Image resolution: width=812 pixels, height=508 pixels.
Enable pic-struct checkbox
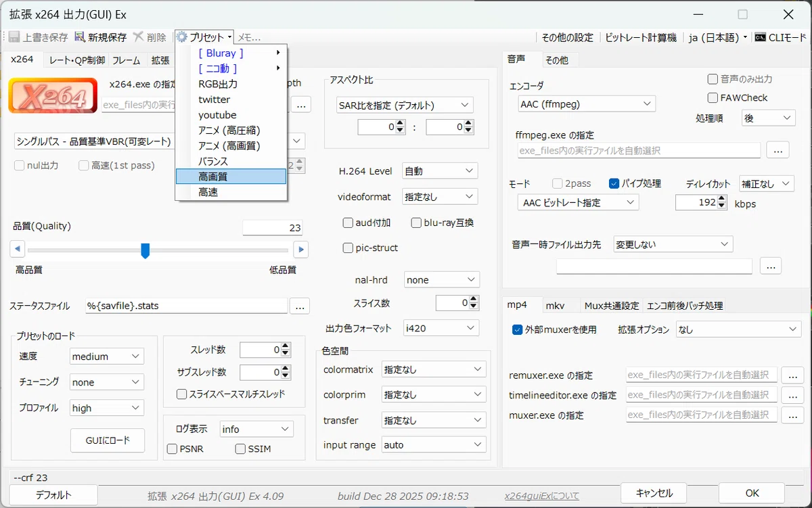pyautogui.click(x=348, y=248)
